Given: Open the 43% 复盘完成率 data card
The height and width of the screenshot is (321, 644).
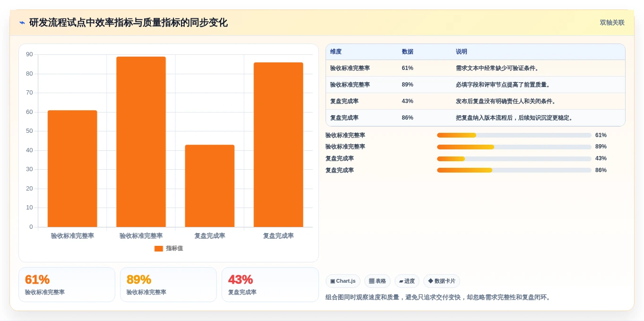Looking at the screenshot, I should 270,285.
